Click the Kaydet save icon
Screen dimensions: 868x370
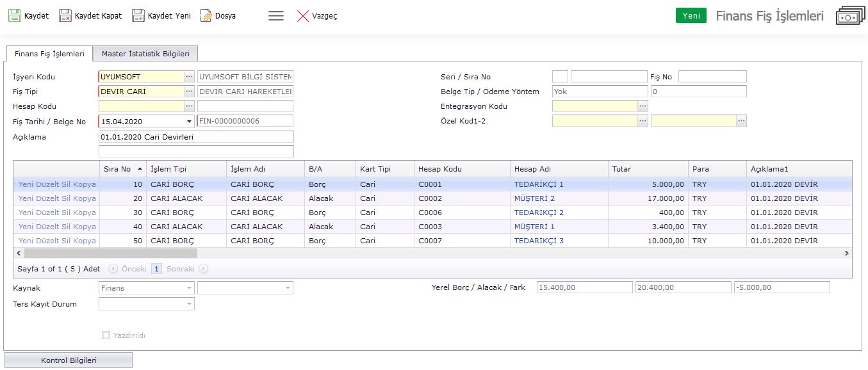pyautogui.click(x=15, y=16)
